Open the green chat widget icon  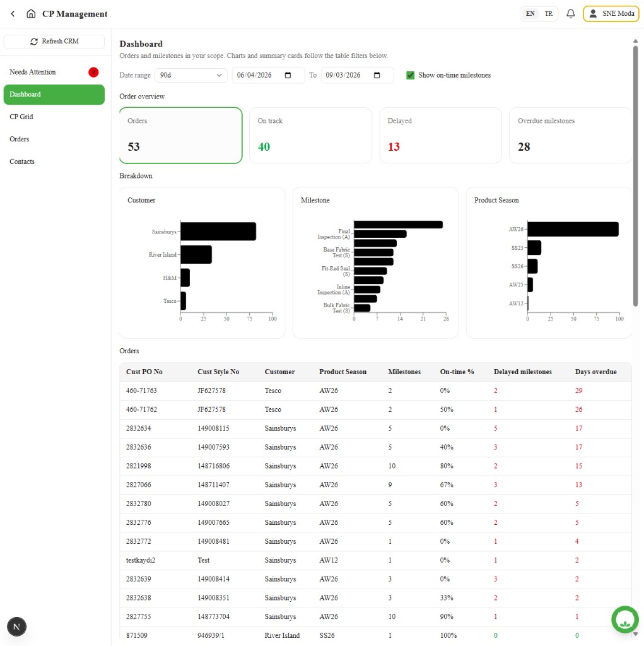click(625, 620)
